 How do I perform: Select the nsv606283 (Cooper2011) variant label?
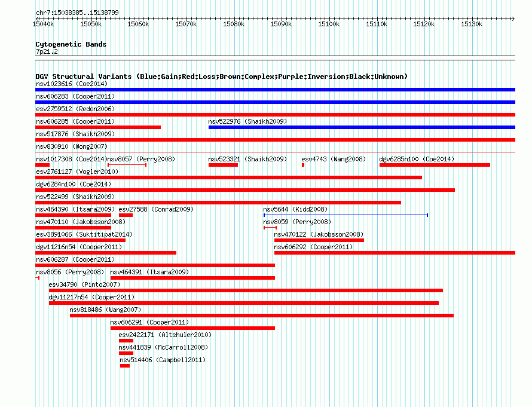click(75, 96)
